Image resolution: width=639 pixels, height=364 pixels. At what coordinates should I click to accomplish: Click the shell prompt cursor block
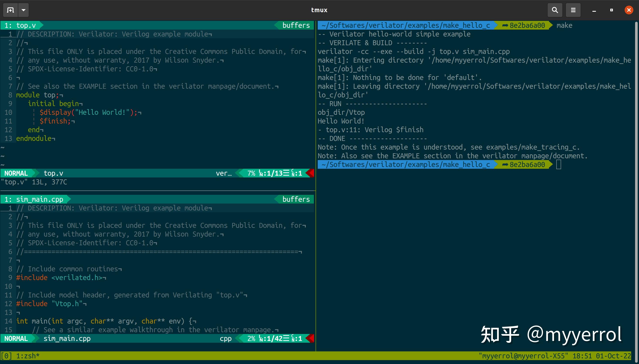558,165
